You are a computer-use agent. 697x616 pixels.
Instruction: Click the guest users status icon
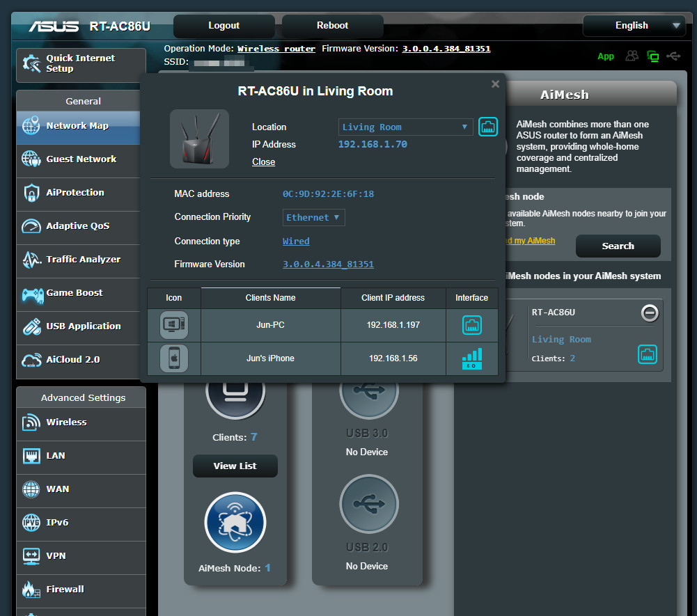[632, 56]
